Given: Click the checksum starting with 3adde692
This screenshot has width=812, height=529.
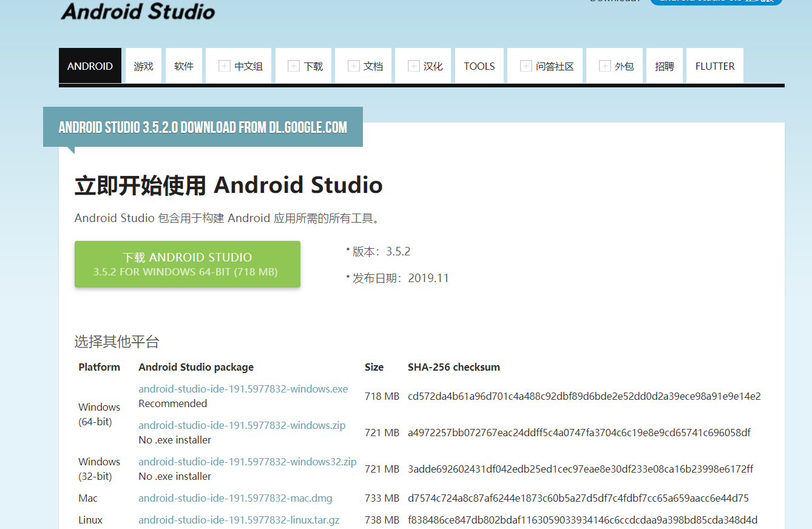Looking at the screenshot, I should pyautogui.click(x=581, y=469).
